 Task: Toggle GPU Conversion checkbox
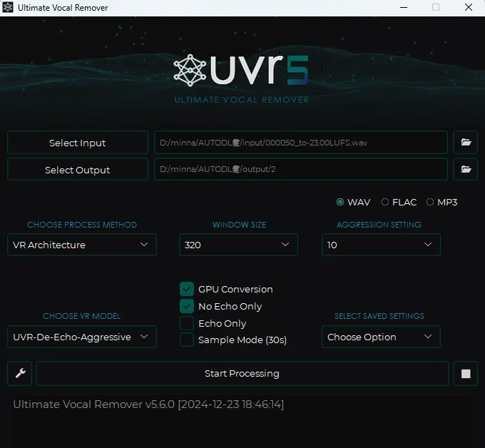pos(187,289)
